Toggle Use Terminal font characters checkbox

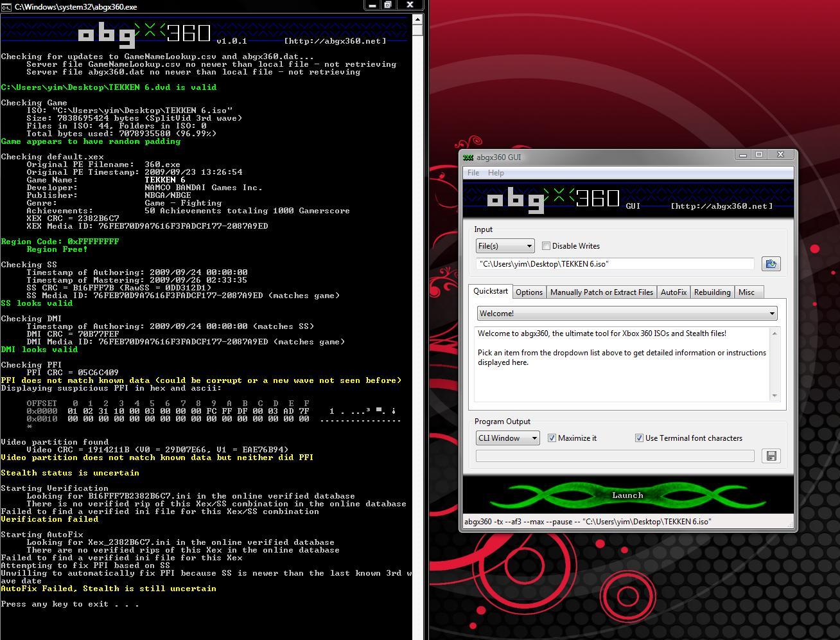tap(639, 438)
